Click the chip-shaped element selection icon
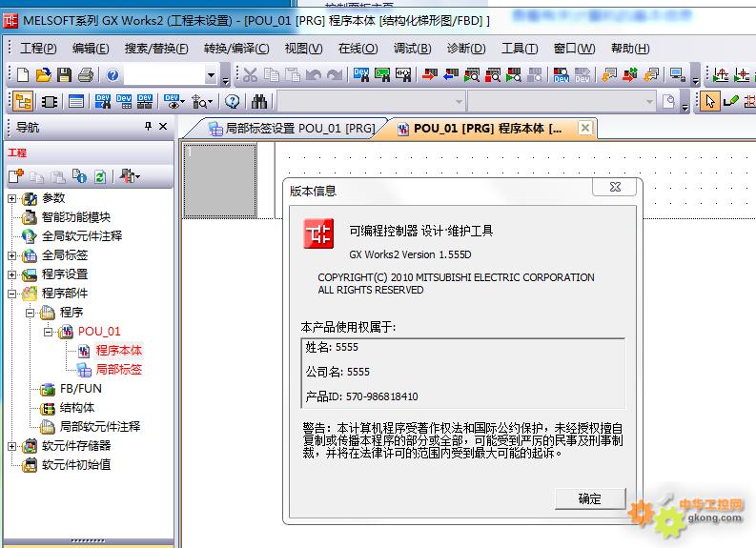This screenshot has height=548, width=756. pyautogui.click(x=50, y=101)
